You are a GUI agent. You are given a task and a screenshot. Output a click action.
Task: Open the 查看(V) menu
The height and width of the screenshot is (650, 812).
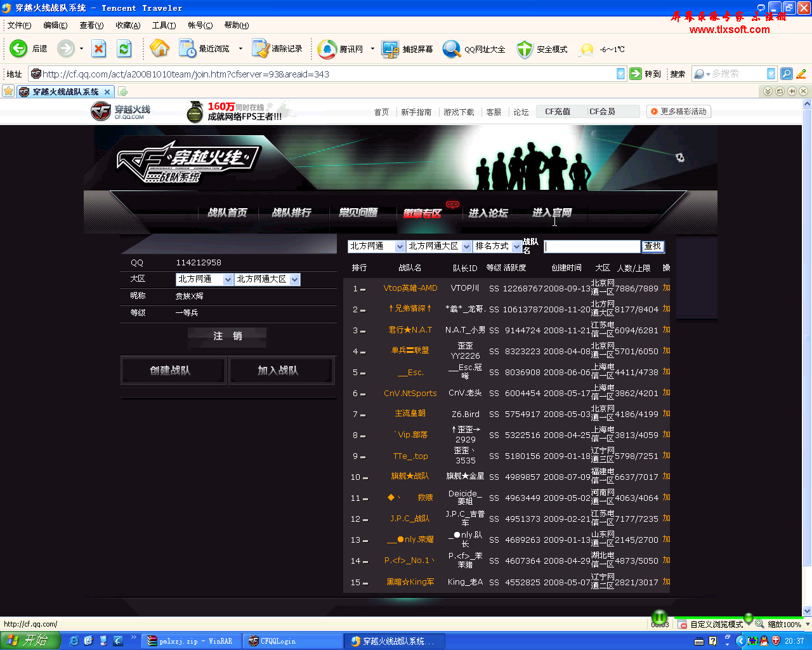pos(91,25)
